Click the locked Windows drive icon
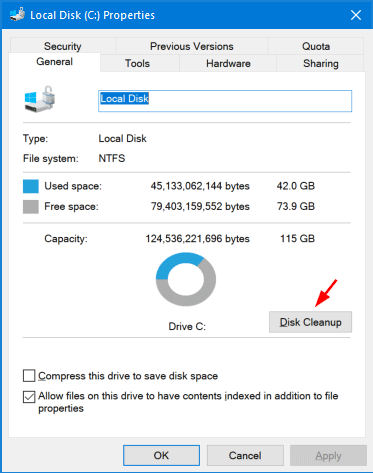The height and width of the screenshot is (473, 373). [40, 99]
